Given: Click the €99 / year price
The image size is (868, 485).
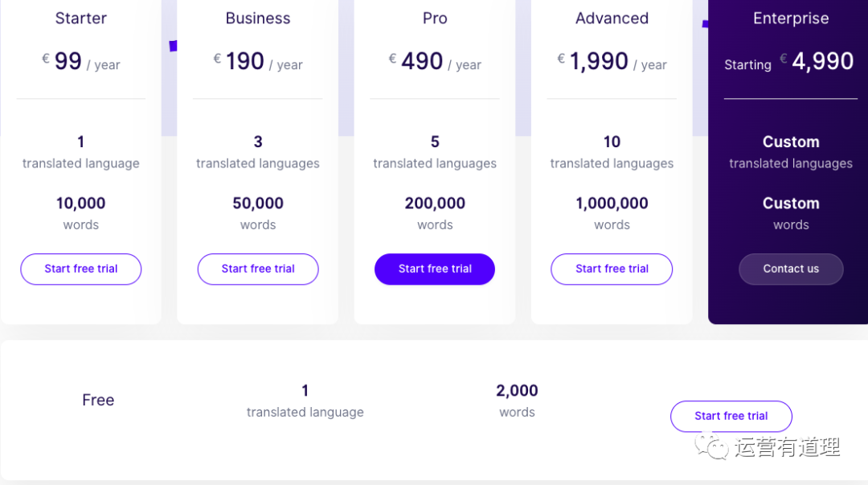Looking at the screenshot, I should coord(81,61).
